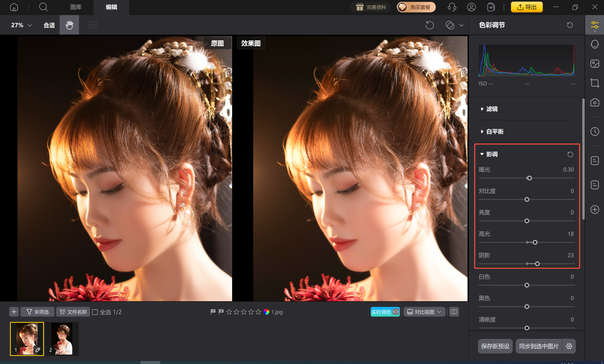Image resolution: width=604 pixels, height=364 pixels.
Task: Open the portrait retouch face icon
Action: pyautogui.click(x=595, y=44)
